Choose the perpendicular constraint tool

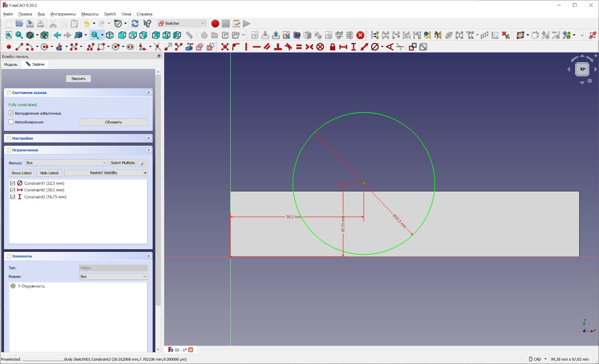(278, 47)
